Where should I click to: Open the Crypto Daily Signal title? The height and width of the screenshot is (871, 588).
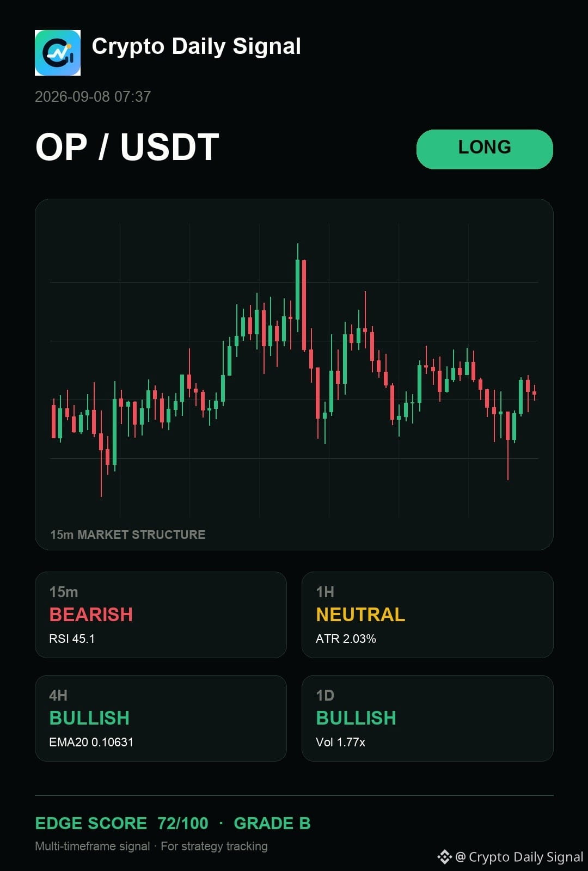click(196, 47)
